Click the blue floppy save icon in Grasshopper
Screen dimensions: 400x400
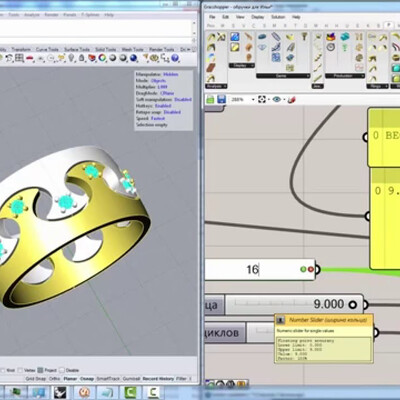click(x=221, y=99)
